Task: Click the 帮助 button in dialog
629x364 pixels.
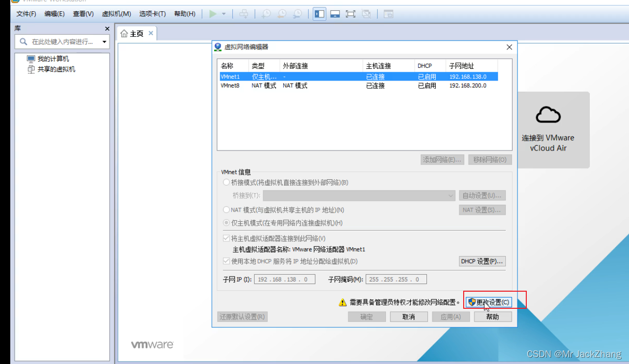Action: [x=493, y=317]
